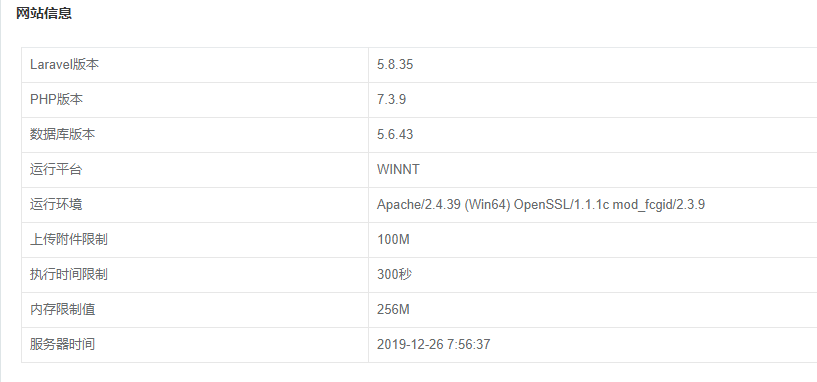The width and height of the screenshot is (817, 382).
Task: Select the 内存限制值 label cell
Action: coord(195,310)
